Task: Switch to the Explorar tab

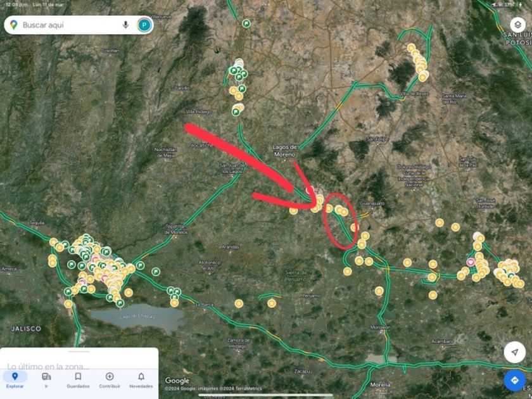Action: [x=15, y=380]
